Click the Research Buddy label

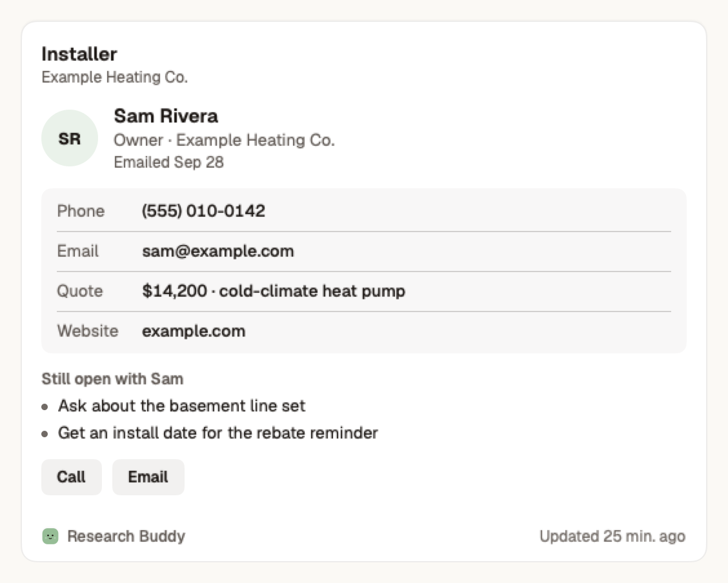coord(126,536)
